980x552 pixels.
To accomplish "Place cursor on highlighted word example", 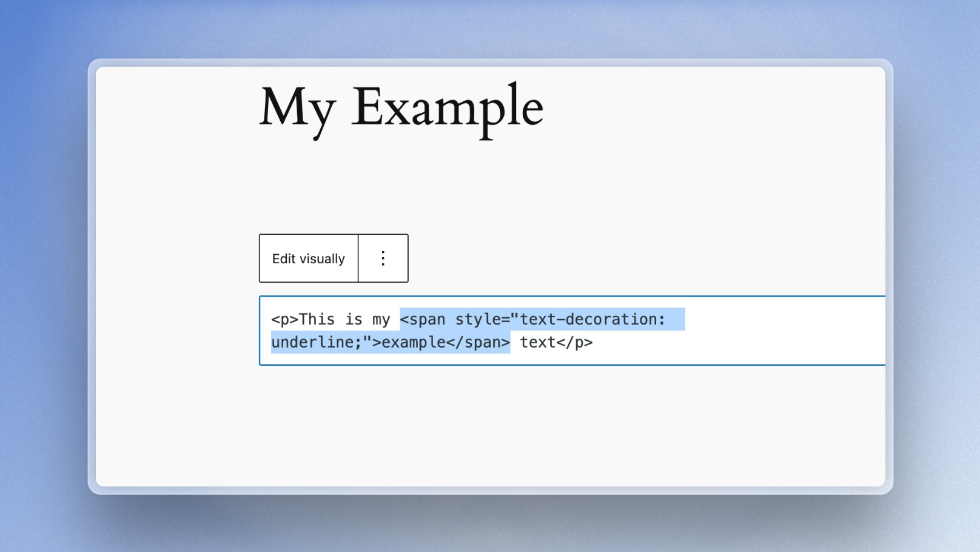I will pos(414,343).
